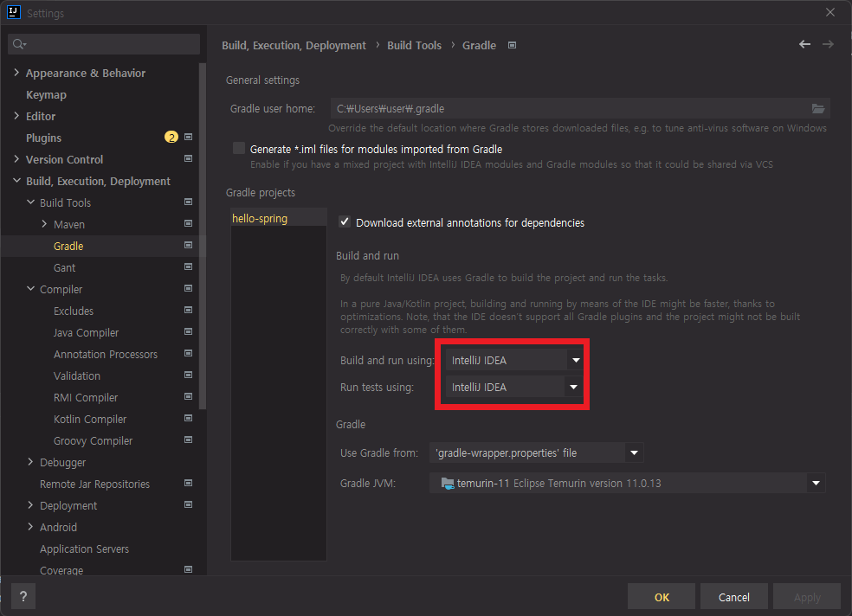The height and width of the screenshot is (616, 852).
Task: Enable Generate *.iml files checkbox
Action: [x=238, y=148]
